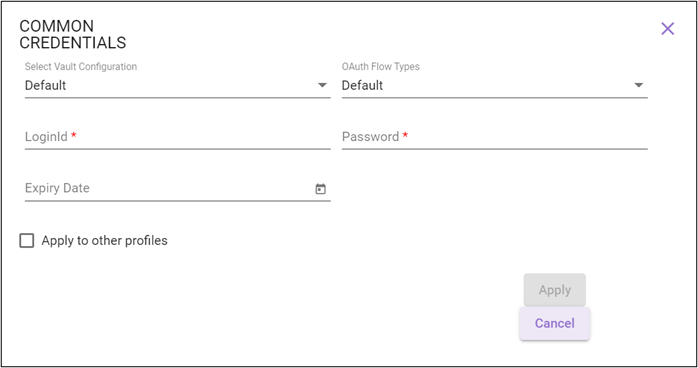
Task: Click the 'OAuth Flow Types' field label
Action: pos(381,67)
